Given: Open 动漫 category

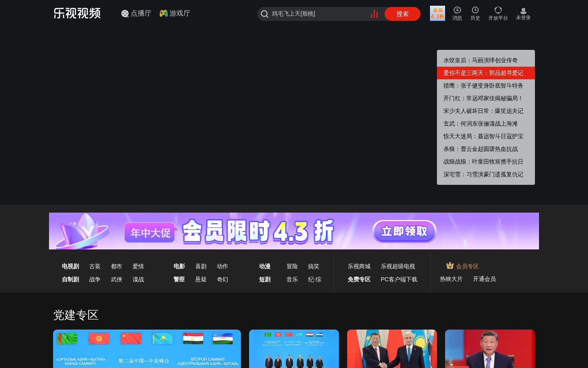Looking at the screenshot, I should coord(265,266).
